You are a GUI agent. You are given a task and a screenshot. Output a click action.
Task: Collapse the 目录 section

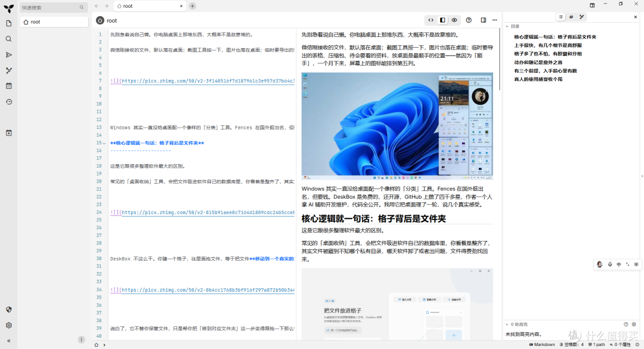(507, 26)
